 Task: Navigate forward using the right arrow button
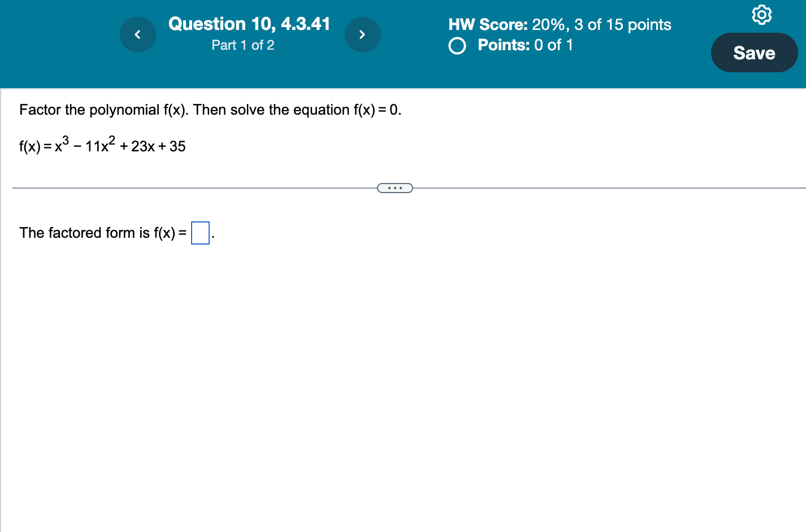click(x=363, y=34)
